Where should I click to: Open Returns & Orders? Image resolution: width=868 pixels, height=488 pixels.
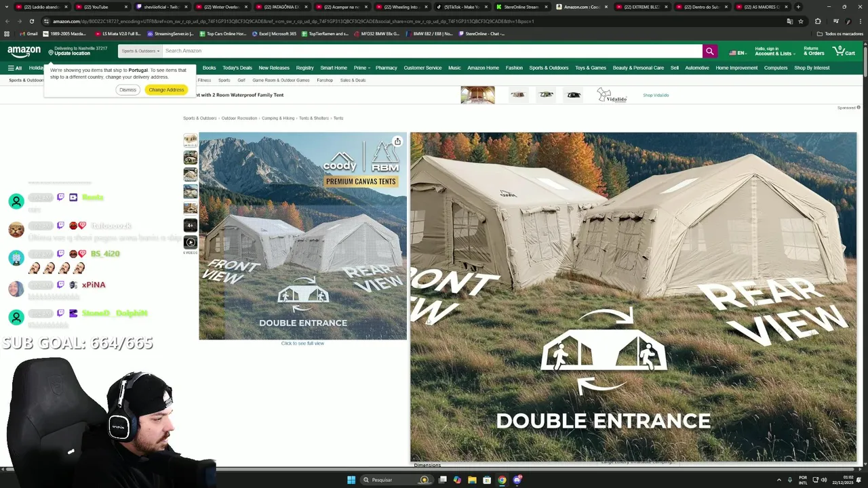[x=814, y=51]
